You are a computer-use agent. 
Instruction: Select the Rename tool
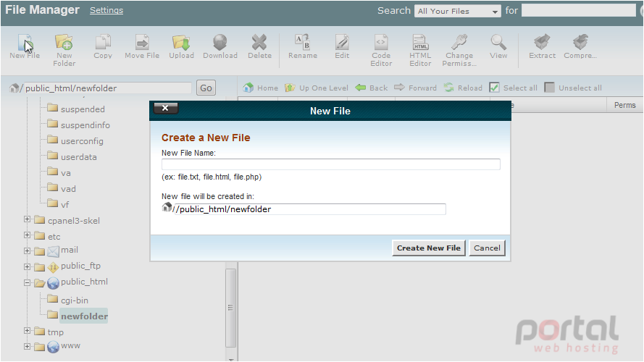[x=303, y=42]
